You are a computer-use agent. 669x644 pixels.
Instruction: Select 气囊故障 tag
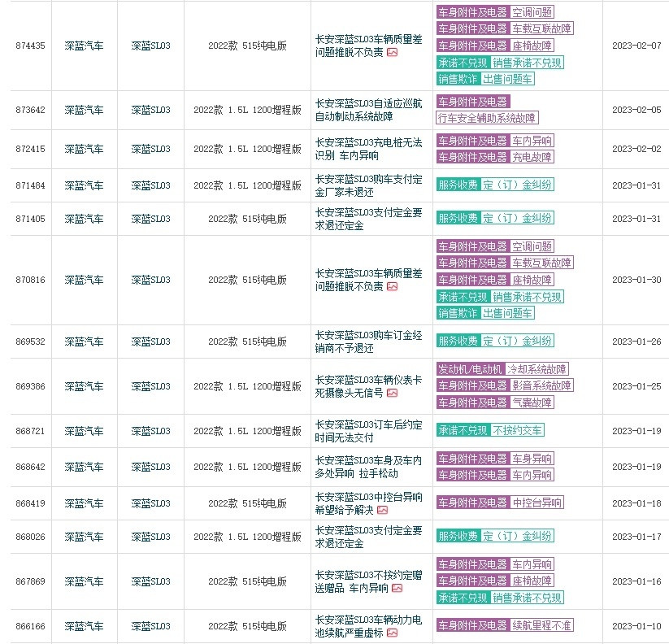(x=532, y=402)
